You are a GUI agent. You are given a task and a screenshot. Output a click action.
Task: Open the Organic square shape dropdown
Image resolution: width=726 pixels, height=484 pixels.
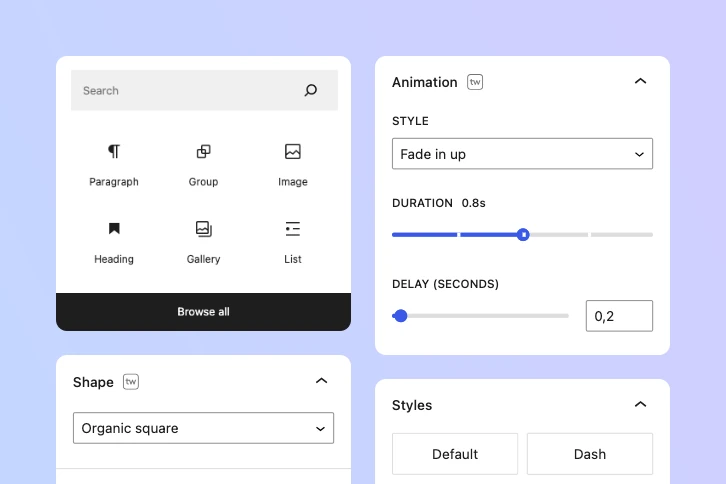[203, 428]
